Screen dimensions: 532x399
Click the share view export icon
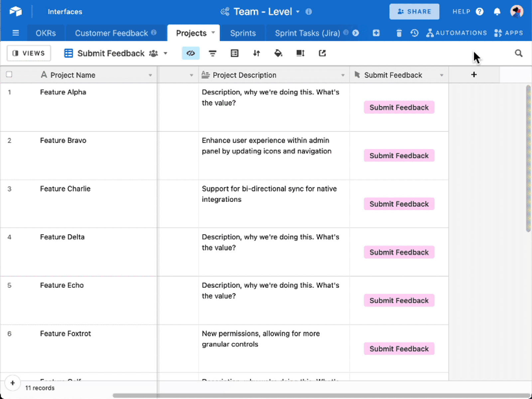pyautogui.click(x=322, y=53)
